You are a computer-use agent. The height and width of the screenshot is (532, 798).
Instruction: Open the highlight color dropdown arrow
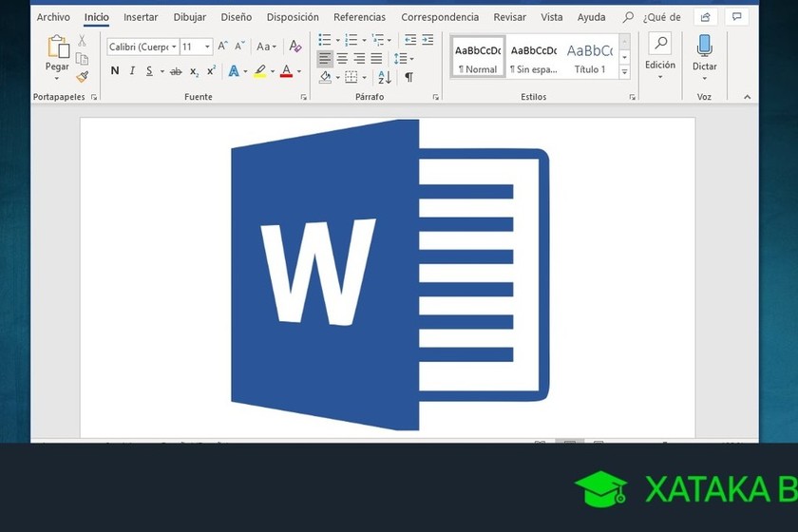[273, 72]
